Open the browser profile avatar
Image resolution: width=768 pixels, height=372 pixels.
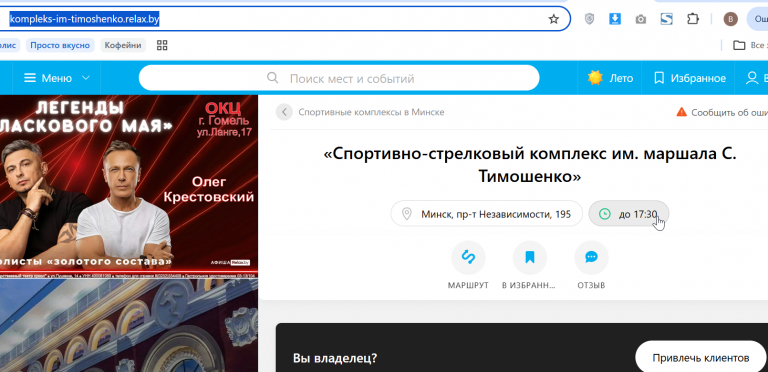tap(730, 19)
